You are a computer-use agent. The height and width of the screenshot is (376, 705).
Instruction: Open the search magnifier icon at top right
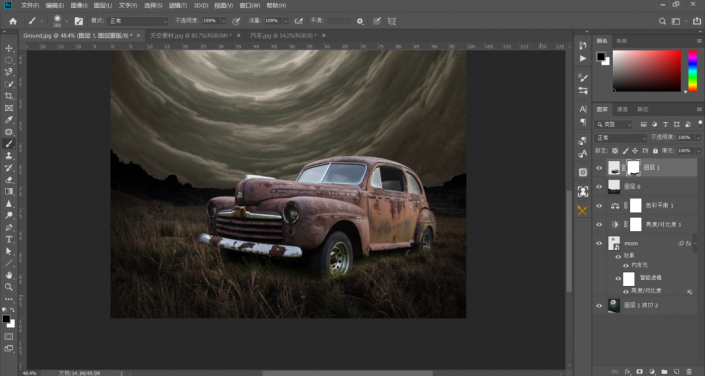tap(662, 21)
